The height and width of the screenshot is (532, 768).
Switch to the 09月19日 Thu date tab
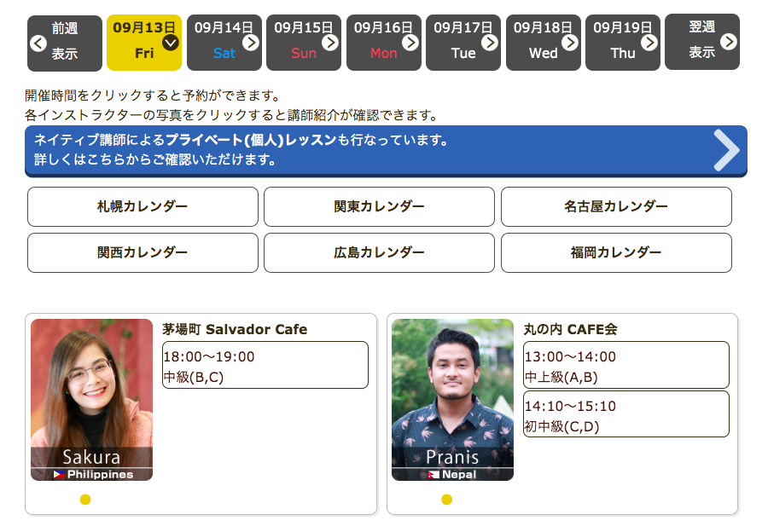622,43
